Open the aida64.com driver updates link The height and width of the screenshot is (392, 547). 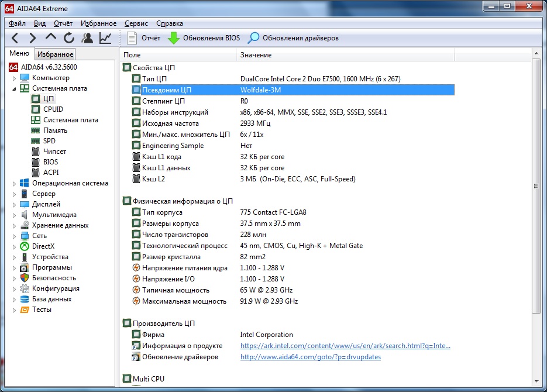click(311, 357)
